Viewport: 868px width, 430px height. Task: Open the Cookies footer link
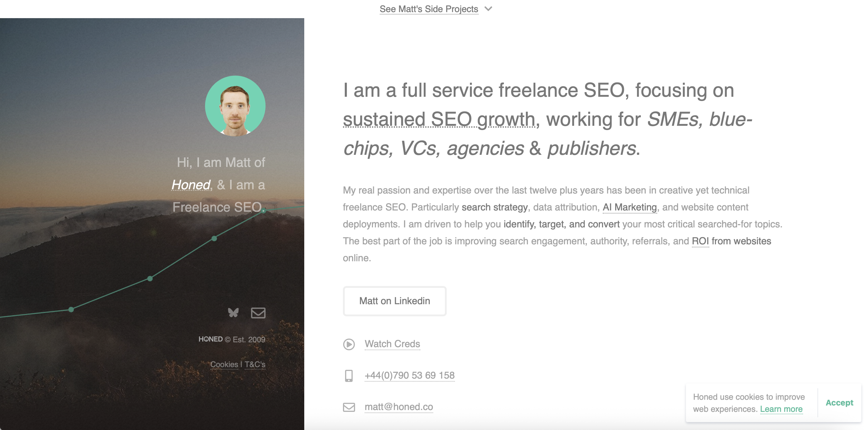(224, 364)
